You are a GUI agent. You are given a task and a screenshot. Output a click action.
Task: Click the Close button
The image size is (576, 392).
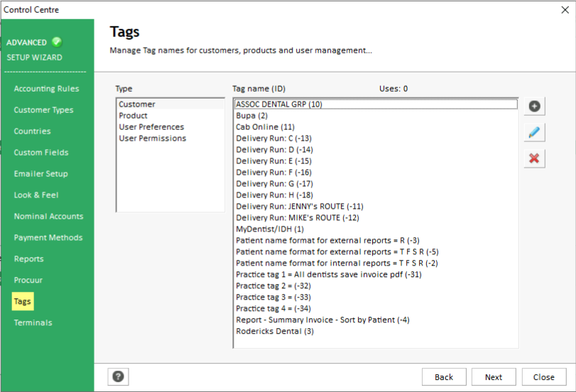point(543,377)
